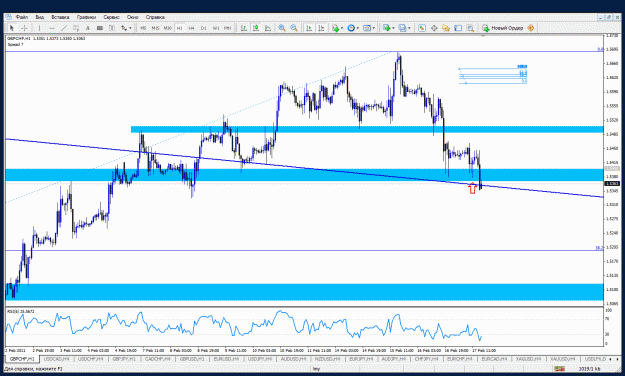This screenshot has height=376, width=625.
Task: Switch to the EURJPY,H4 chart tab
Action: pos(362,359)
